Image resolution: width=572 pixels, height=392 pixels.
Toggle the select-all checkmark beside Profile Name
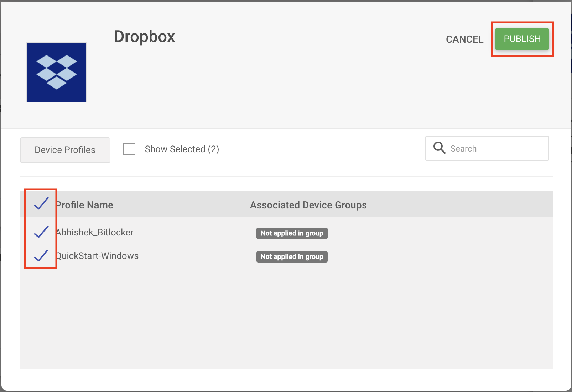[41, 203]
